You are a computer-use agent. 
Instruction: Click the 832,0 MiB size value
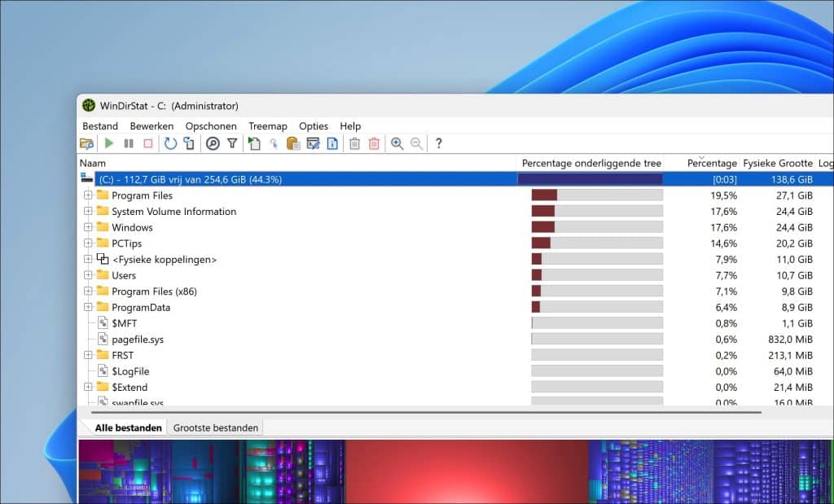click(x=790, y=339)
